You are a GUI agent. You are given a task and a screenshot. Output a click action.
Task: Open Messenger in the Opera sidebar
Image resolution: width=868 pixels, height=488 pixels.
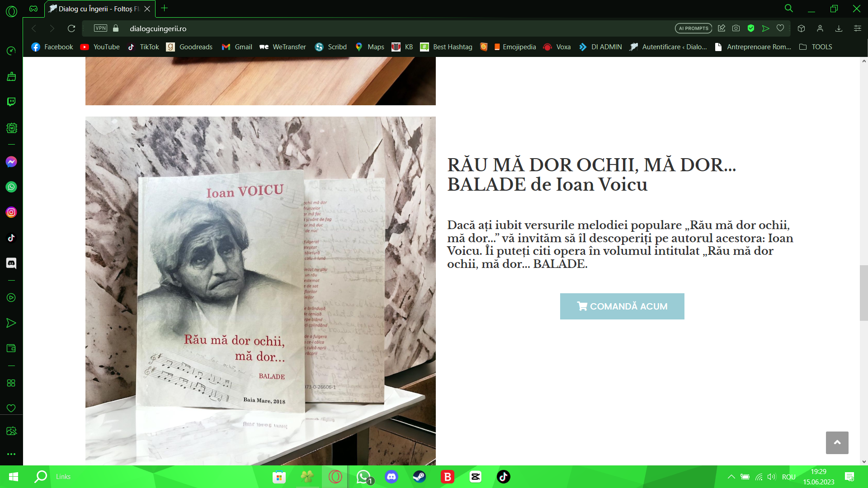11,162
